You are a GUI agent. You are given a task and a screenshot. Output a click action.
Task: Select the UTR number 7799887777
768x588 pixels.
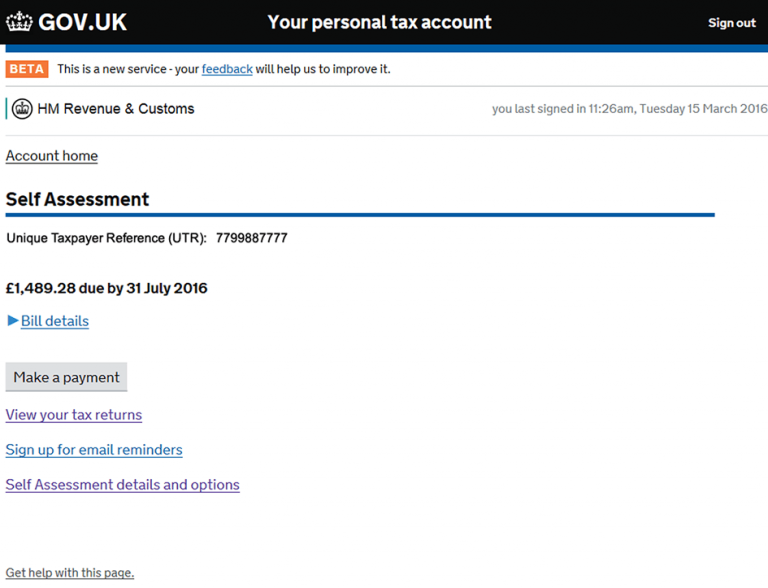coord(252,238)
